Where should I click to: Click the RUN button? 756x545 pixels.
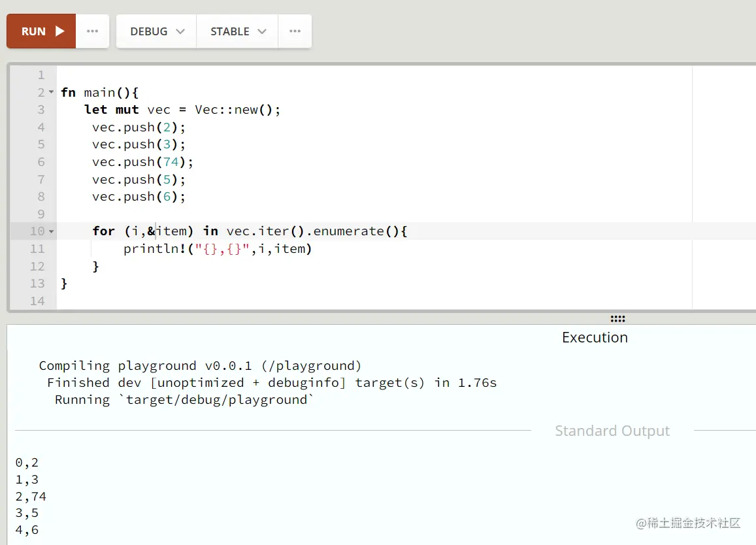click(x=41, y=31)
